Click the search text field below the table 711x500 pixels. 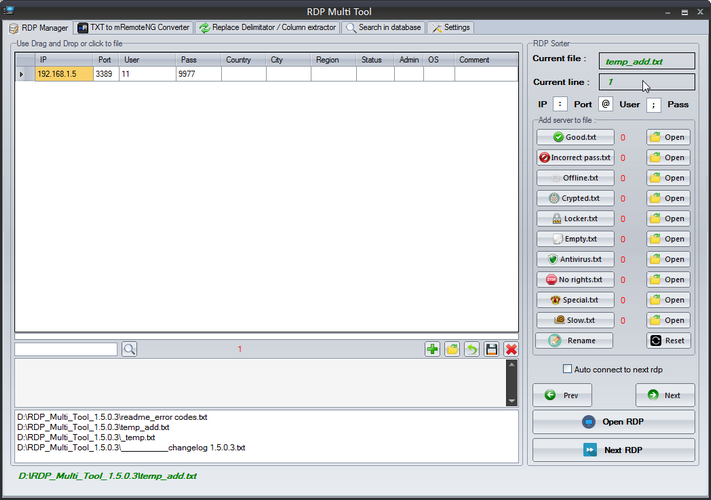click(x=66, y=349)
